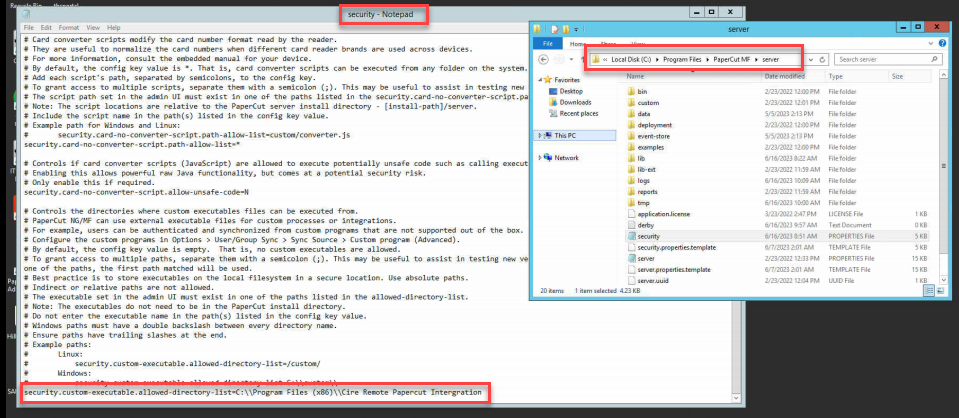Refresh the server folder view

(x=822, y=59)
